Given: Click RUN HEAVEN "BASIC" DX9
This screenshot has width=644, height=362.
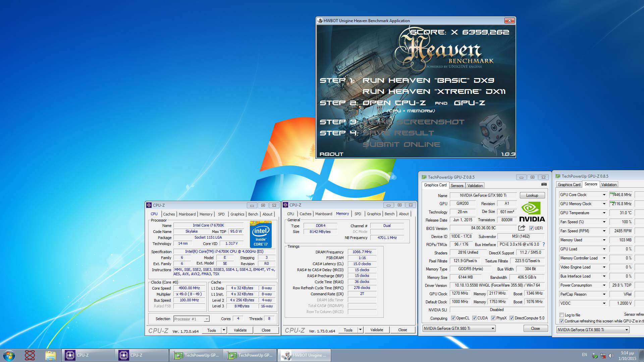Looking at the screenshot, I should coord(428,80).
